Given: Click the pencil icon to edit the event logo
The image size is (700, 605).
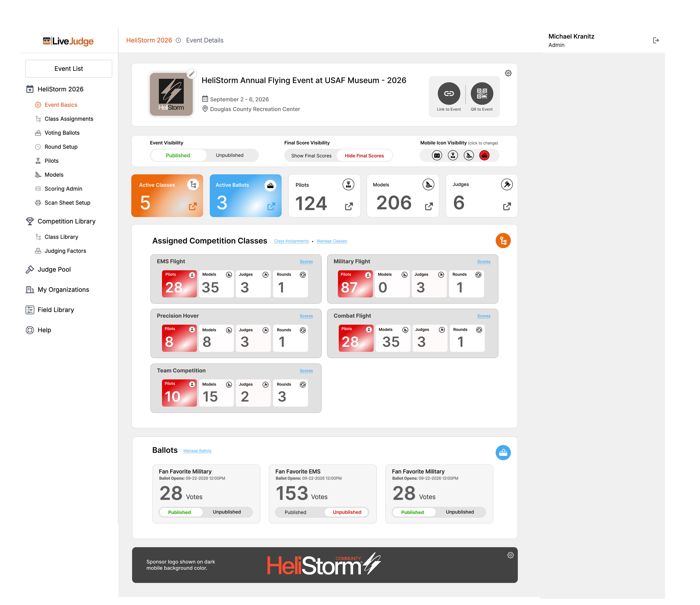Looking at the screenshot, I should tap(192, 74).
